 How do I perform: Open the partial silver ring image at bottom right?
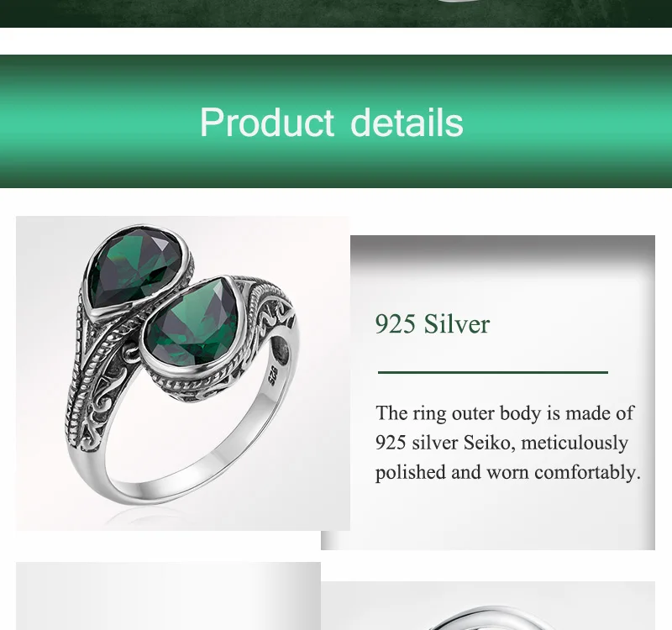tap(488, 606)
